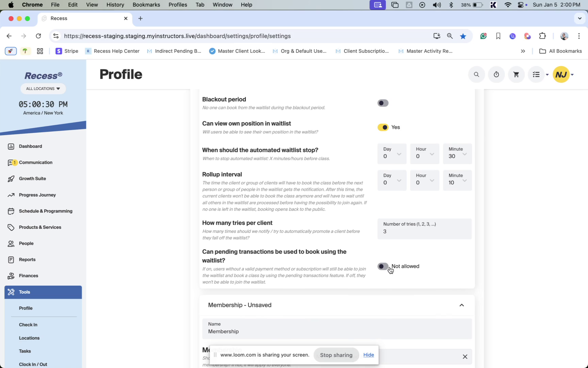The height and width of the screenshot is (368, 588).
Task: Bookmark this page with the star icon
Action: coord(463,36)
